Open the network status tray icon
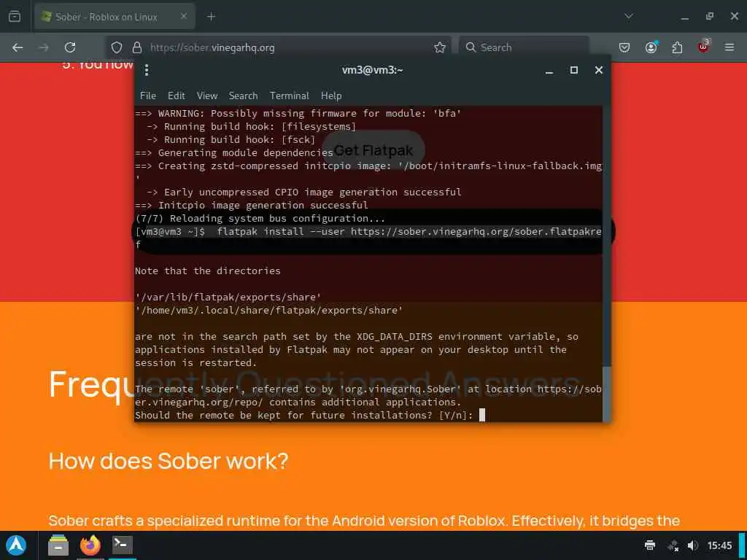 [673, 545]
